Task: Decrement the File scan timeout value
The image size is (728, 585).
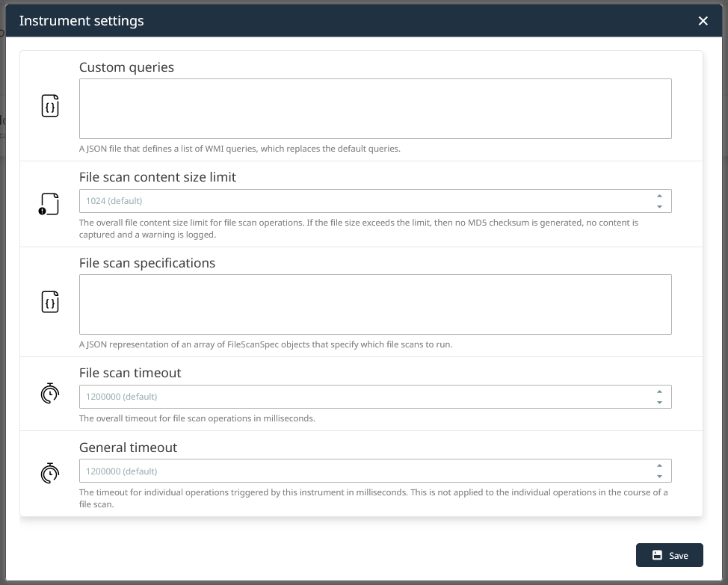Action: pyautogui.click(x=659, y=402)
